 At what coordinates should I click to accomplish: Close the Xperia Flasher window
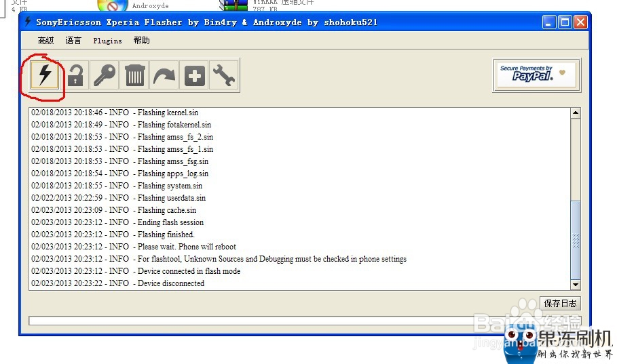580,22
